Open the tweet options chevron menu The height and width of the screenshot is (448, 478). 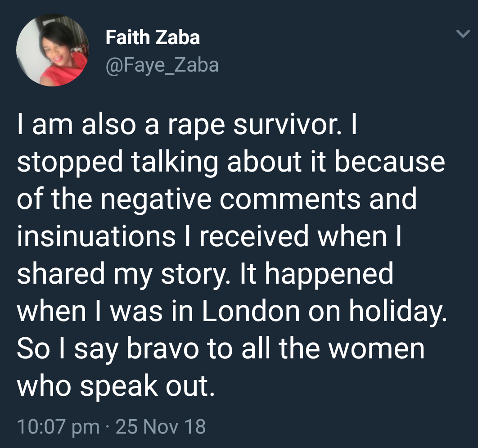pos(462,34)
